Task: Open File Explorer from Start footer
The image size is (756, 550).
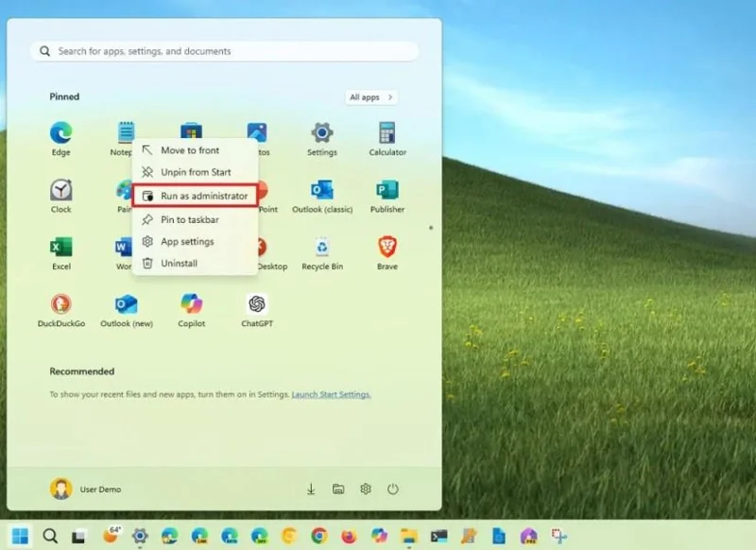Action: point(338,490)
